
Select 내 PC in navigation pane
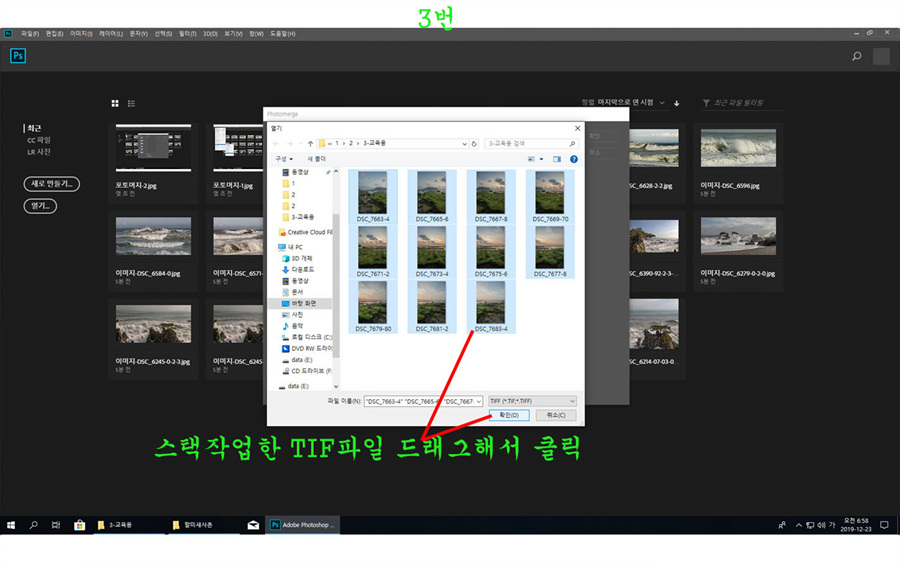(x=290, y=247)
